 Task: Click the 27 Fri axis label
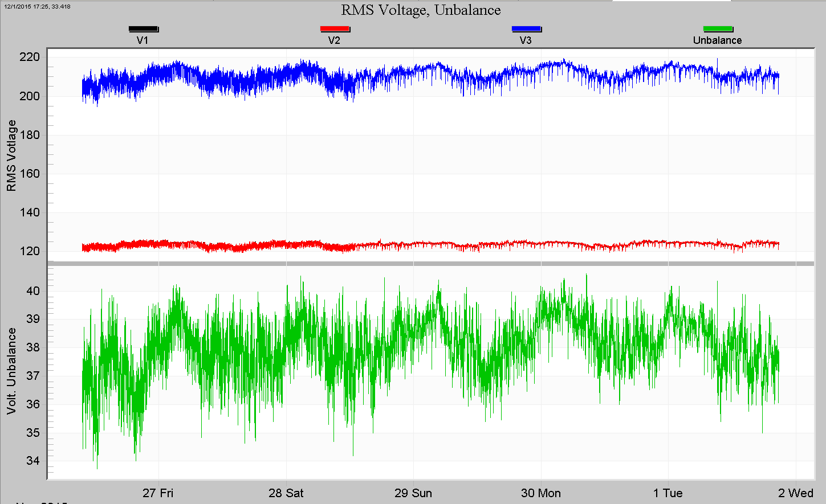pos(157,493)
